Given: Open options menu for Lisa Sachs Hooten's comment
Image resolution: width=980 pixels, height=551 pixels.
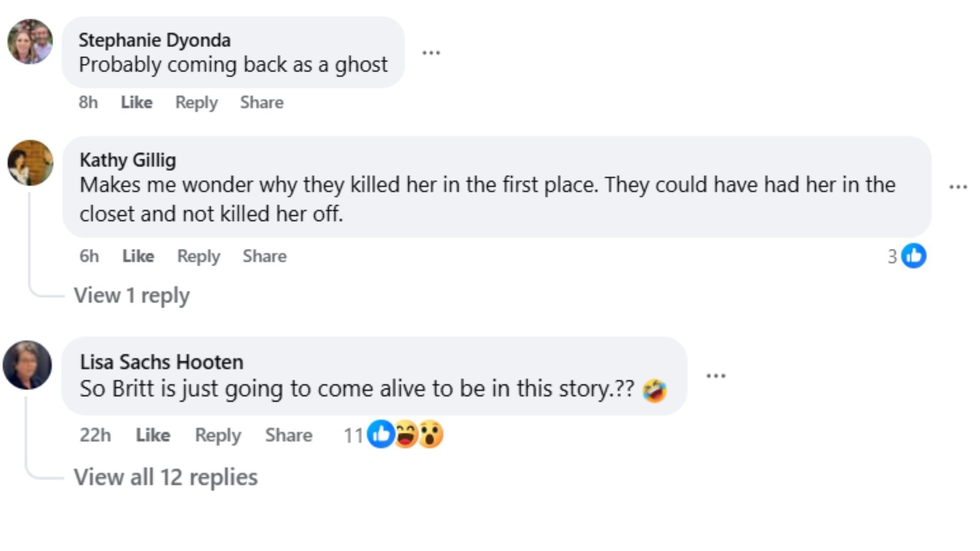Looking at the screenshot, I should point(716,376).
